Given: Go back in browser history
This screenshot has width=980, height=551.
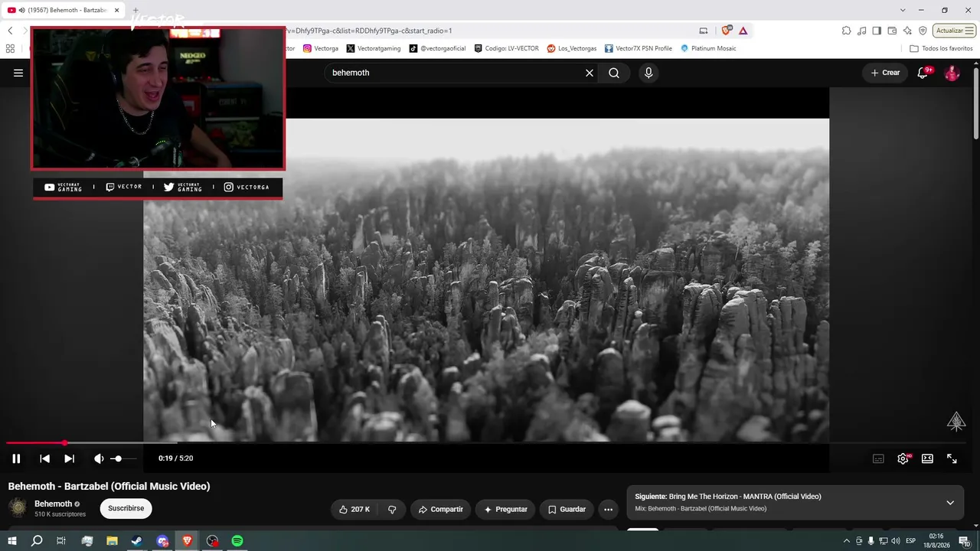Looking at the screenshot, I should click(x=10, y=31).
